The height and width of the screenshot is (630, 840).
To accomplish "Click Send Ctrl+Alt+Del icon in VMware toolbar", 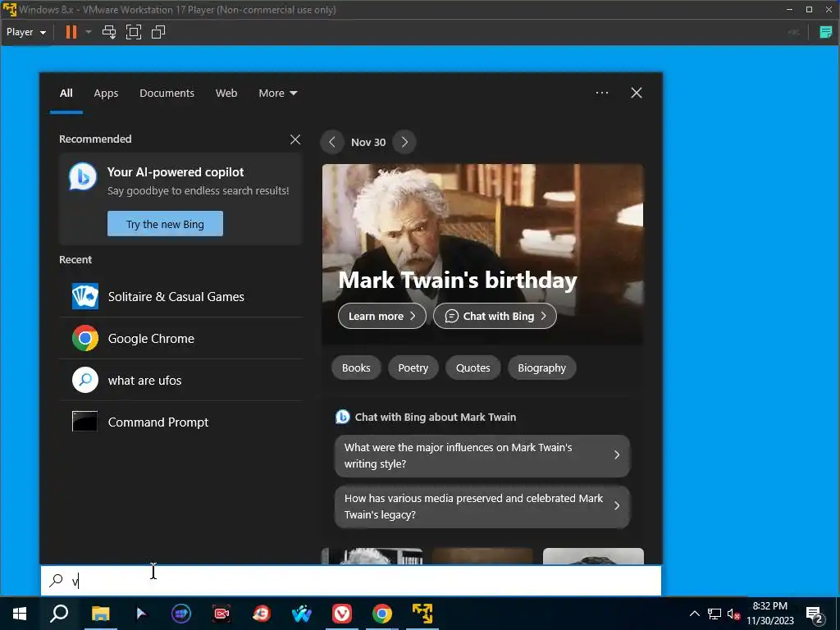I will [x=109, y=32].
